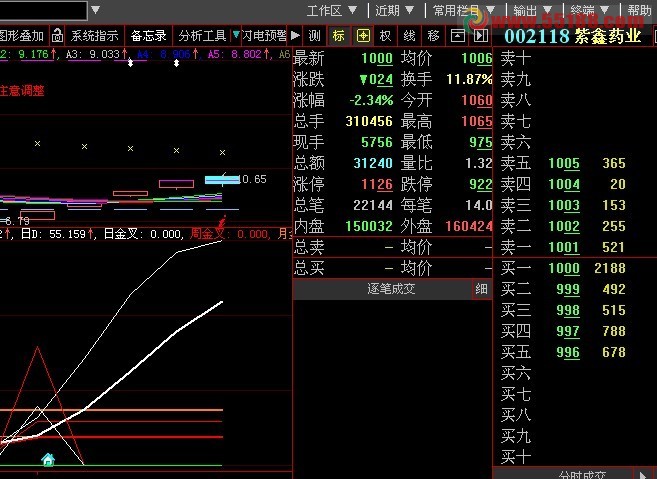Image resolution: width=657 pixels, height=479 pixels.
Task: Click the 今开 price 1060
Action: coord(477,100)
